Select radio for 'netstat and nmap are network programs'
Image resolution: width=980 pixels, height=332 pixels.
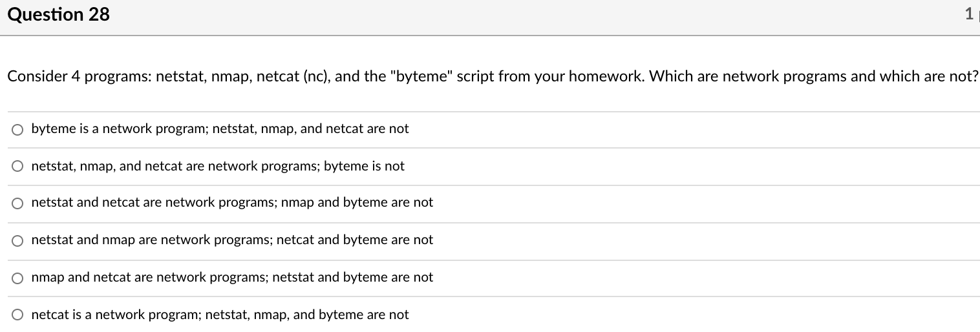click(18, 241)
